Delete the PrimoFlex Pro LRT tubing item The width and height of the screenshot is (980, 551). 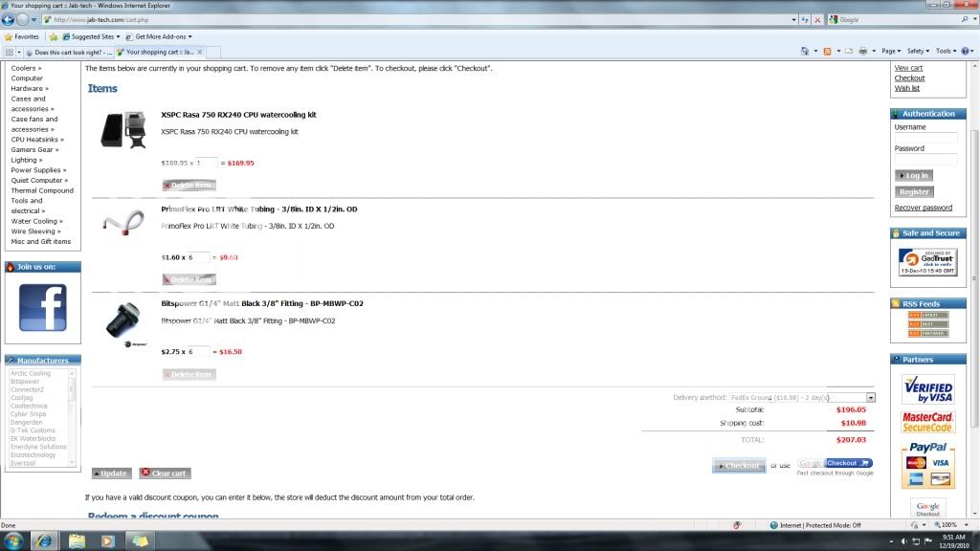tap(189, 280)
